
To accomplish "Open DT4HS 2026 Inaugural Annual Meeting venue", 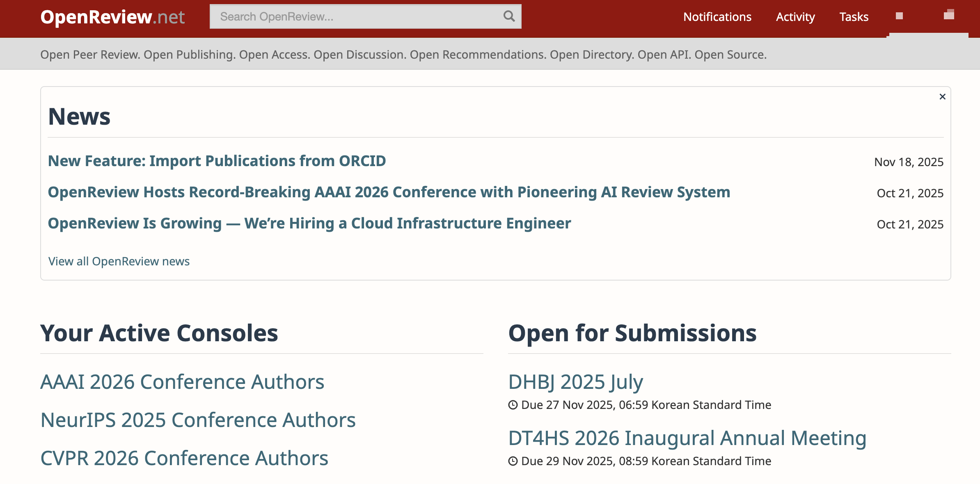I will click(687, 438).
